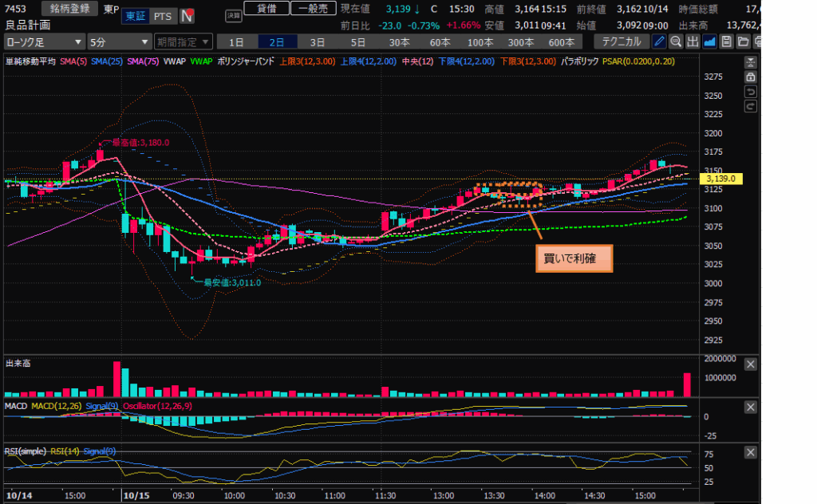Open the ローソク足 chart type dropdown
817x504 pixels.
pyautogui.click(x=44, y=41)
